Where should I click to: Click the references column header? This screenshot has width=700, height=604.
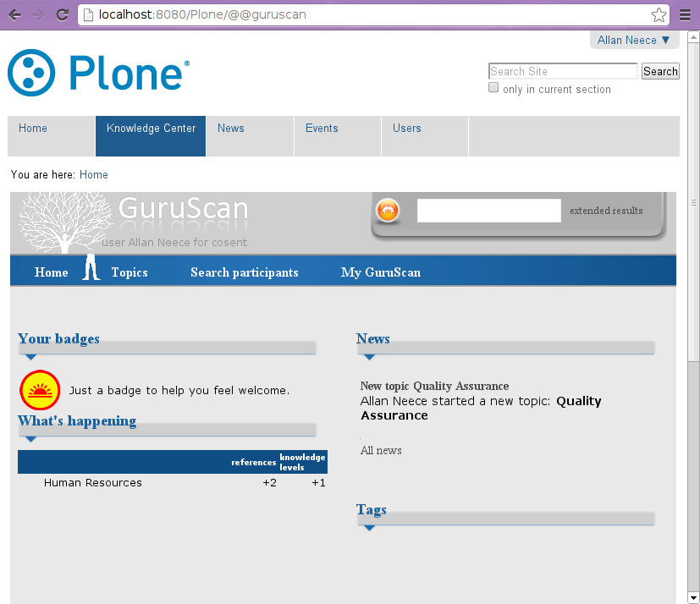(x=254, y=462)
